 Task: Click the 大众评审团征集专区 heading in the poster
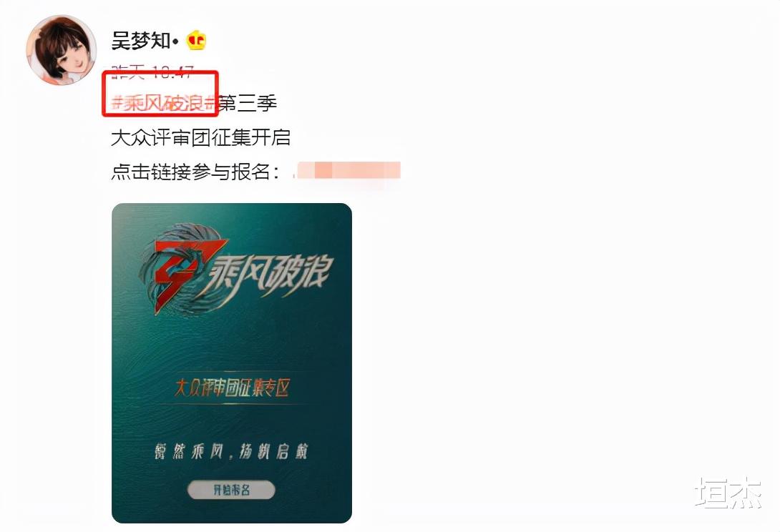pyautogui.click(x=232, y=388)
